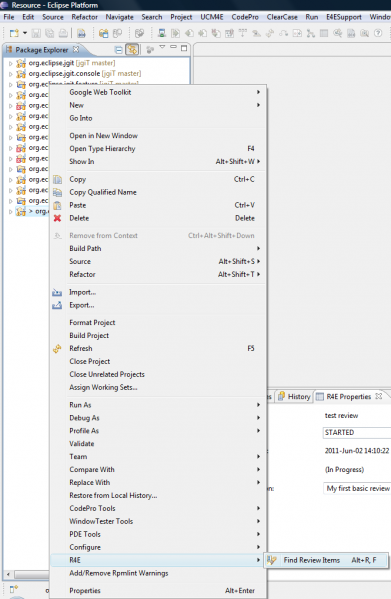The height and width of the screenshot is (599, 391).
Task: Choose Validate from context menu
Action: (158, 444)
